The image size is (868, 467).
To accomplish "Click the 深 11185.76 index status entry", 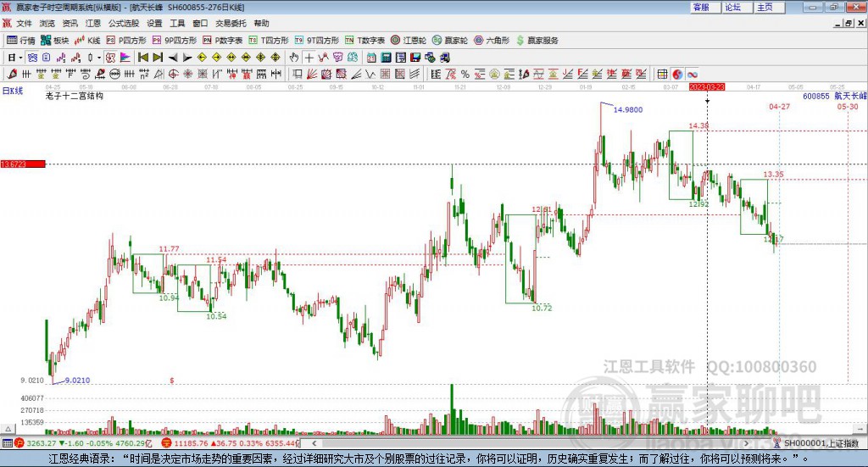I will pyautogui.click(x=231, y=443).
